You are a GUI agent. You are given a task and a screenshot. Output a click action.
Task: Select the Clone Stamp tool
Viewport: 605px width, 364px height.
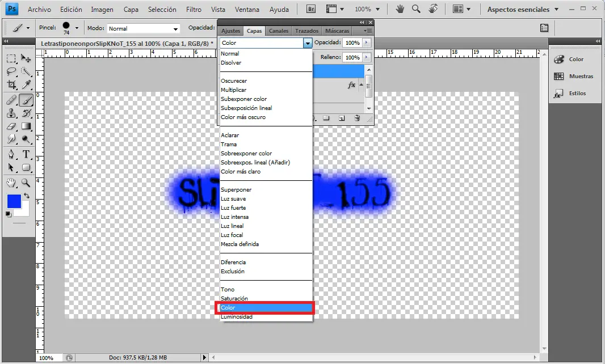pos(11,113)
